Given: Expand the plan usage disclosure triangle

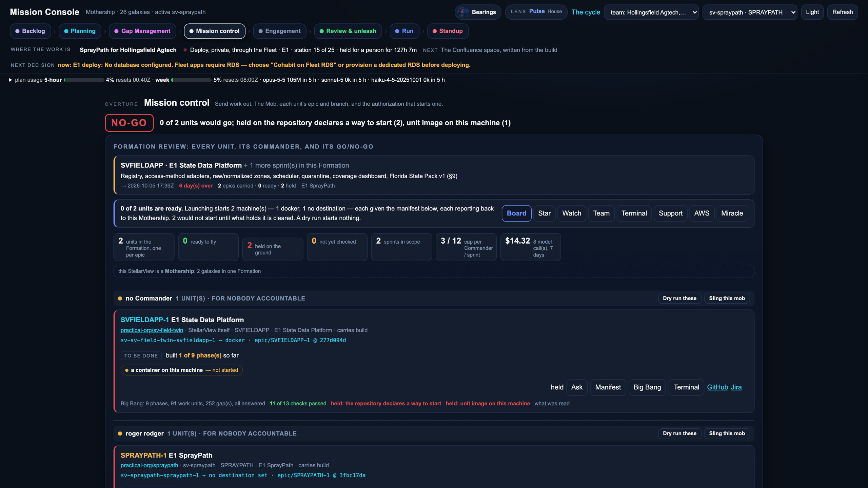Looking at the screenshot, I should 11,80.
